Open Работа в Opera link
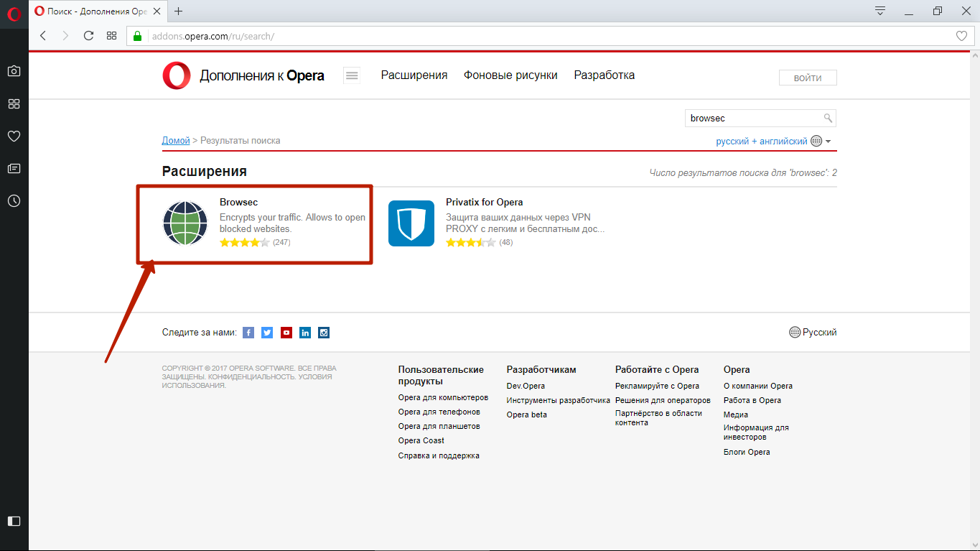 752,401
